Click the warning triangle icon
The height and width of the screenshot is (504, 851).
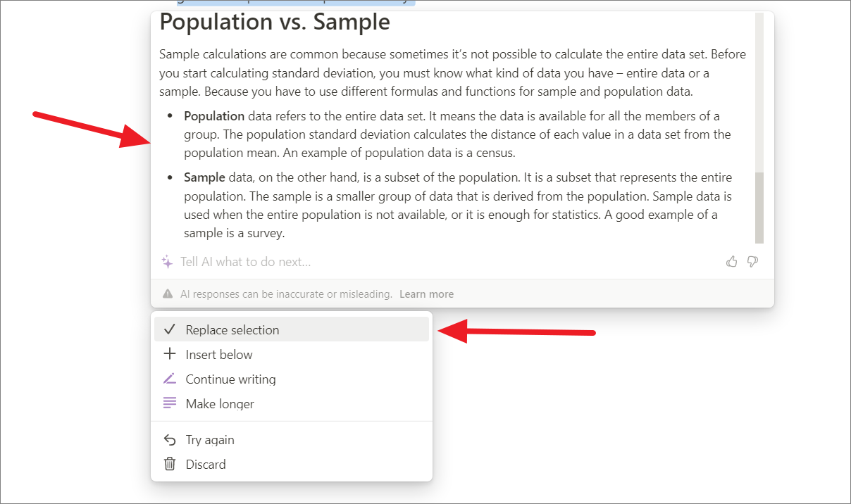pyautogui.click(x=168, y=294)
